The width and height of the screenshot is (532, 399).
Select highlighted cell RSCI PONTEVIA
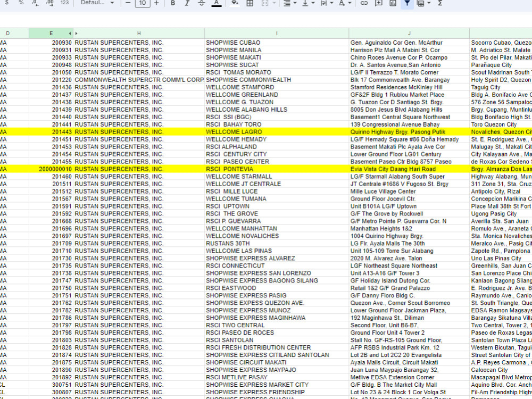pyautogui.click(x=277, y=169)
